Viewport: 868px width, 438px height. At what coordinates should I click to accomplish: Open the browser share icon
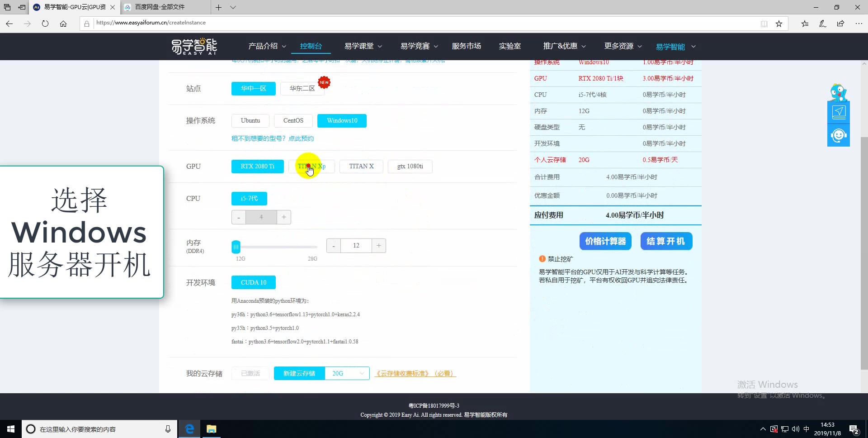pyautogui.click(x=841, y=24)
